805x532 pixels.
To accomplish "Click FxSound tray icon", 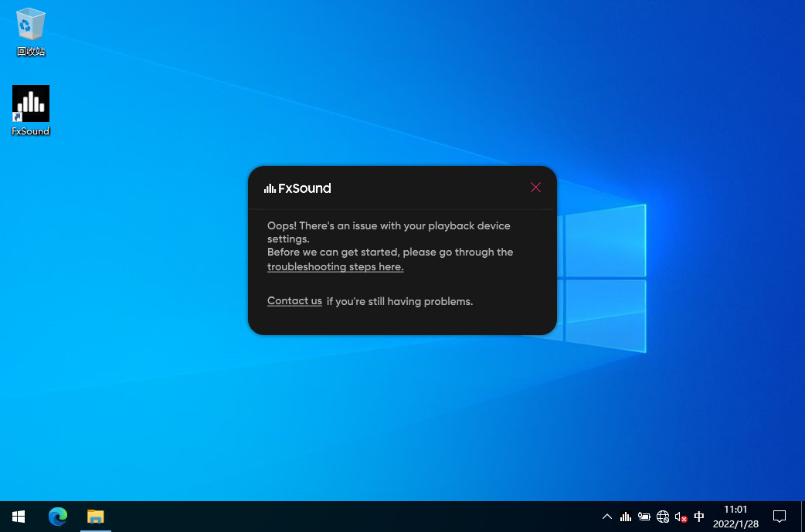I will point(625,517).
